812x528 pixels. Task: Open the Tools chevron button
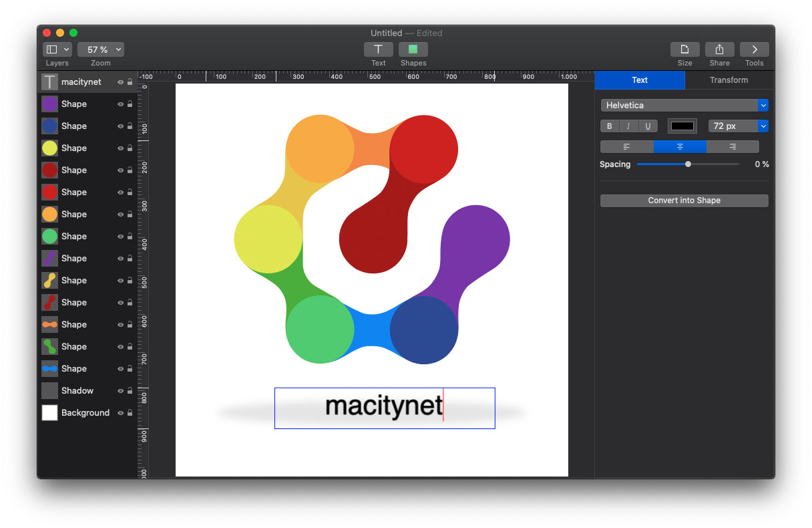tap(754, 49)
